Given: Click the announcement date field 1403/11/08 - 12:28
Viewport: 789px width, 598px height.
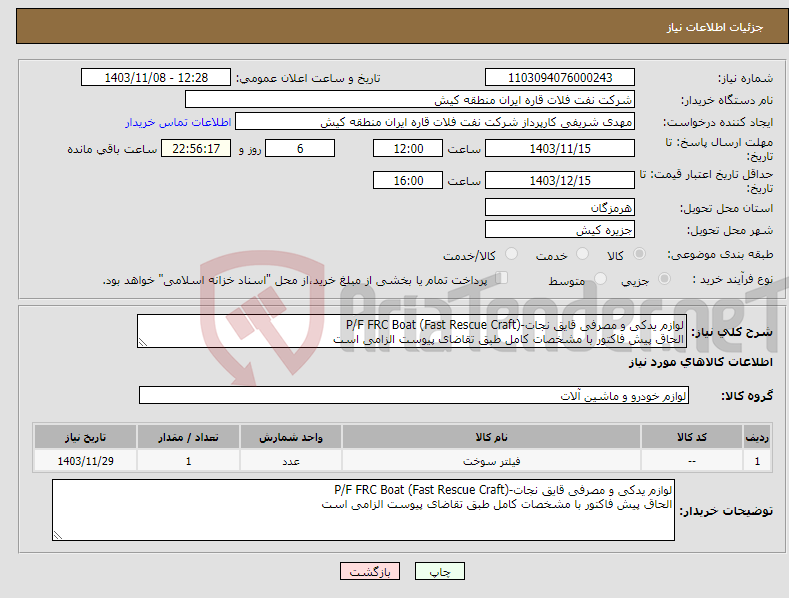Looking at the screenshot, I should [156, 78].
